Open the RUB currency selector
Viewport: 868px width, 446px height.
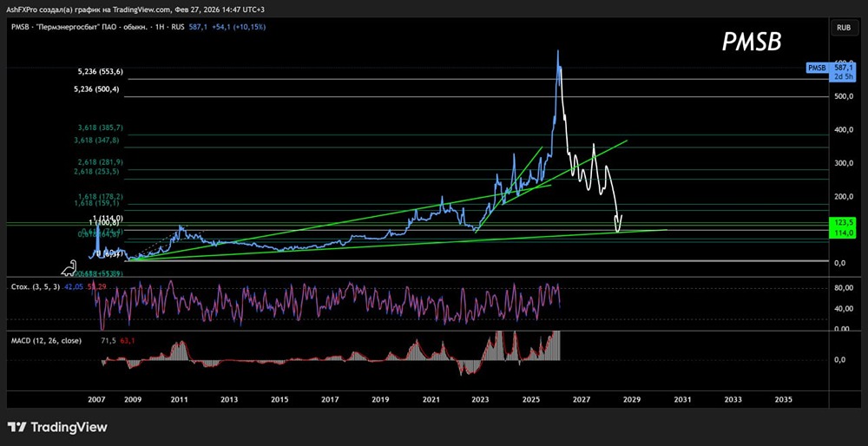843,28
